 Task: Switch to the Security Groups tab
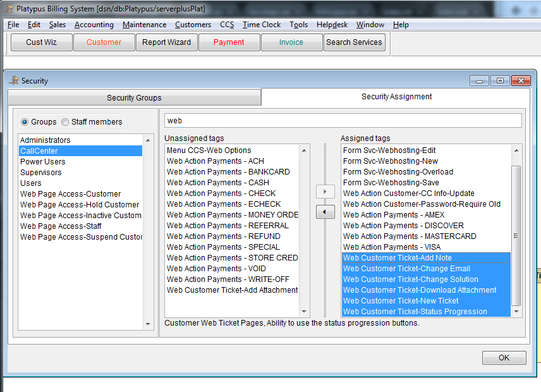(134, 97)
